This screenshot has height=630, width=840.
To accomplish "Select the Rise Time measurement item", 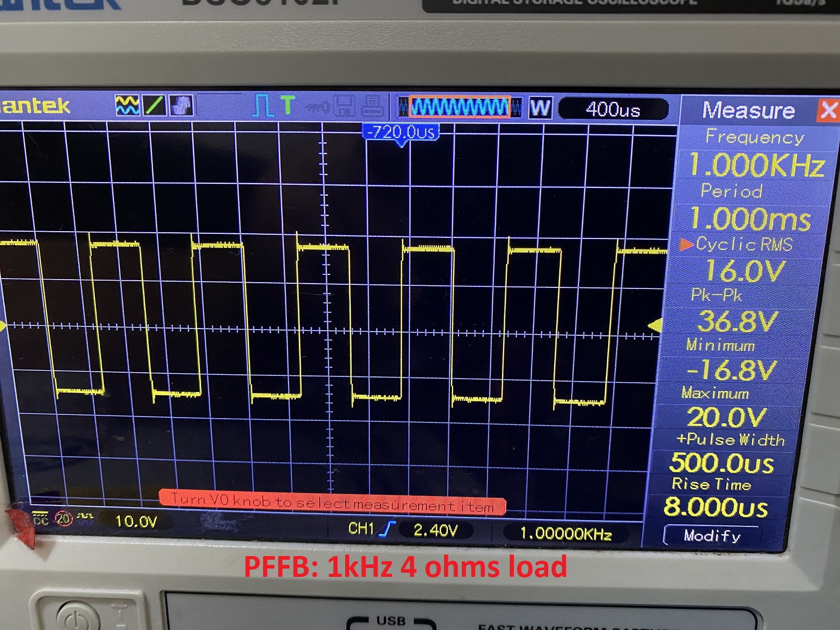I will pyautogui.click(x=711, y=484).
